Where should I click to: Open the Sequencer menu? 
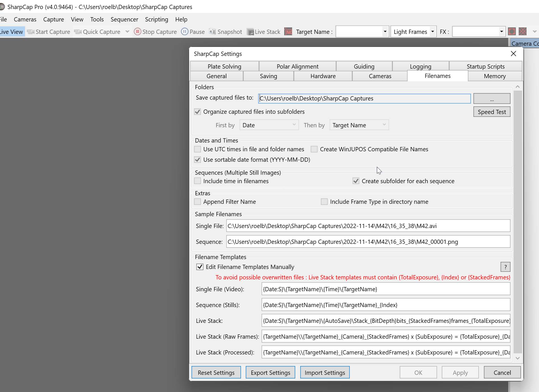pos(125,19)
